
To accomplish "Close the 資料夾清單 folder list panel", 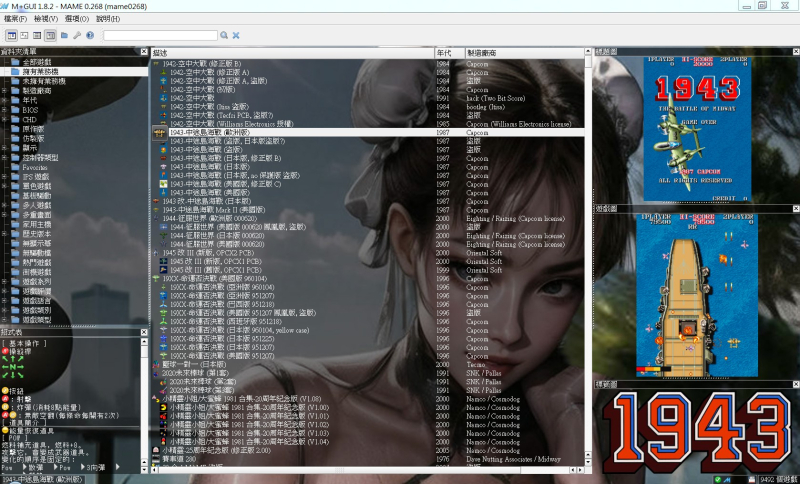I will pos(144,52).
